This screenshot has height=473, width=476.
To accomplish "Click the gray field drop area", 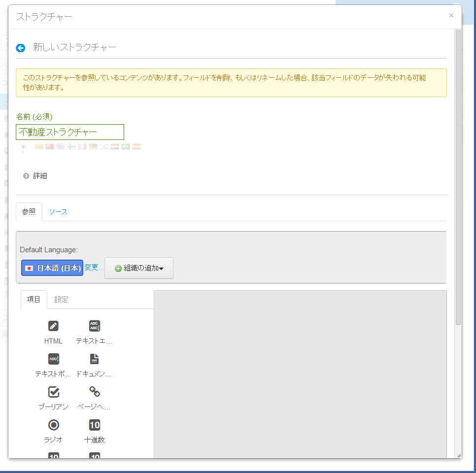I will tap(300, 374).
